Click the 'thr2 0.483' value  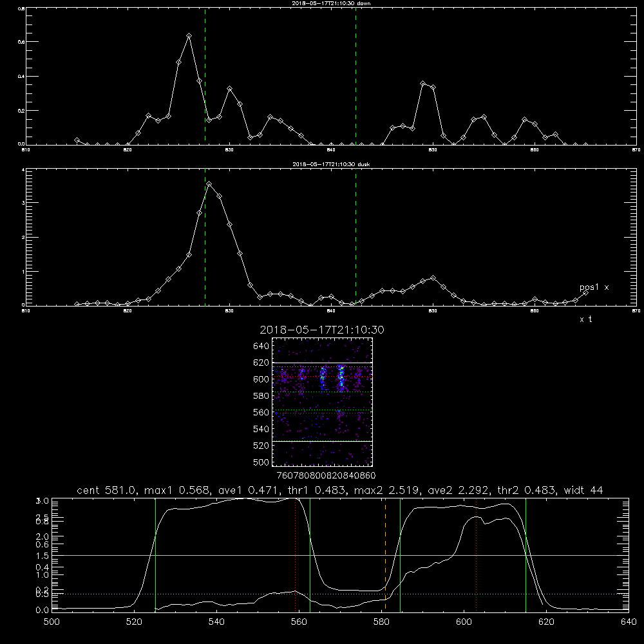tap(527, 490)
